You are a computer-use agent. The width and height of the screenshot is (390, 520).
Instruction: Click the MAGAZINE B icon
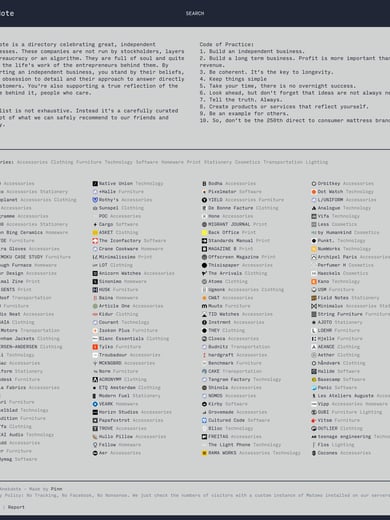(204, 249)
